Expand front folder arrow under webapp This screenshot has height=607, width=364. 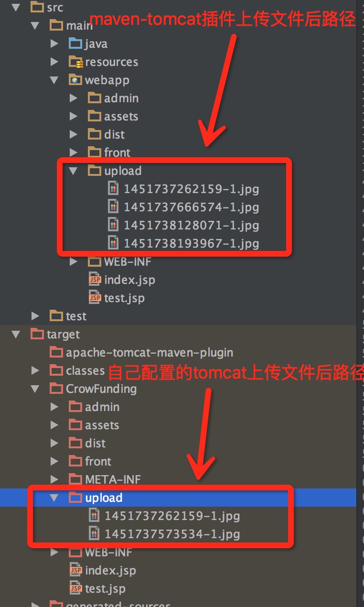pyautogui.click(x=73, y=152)
